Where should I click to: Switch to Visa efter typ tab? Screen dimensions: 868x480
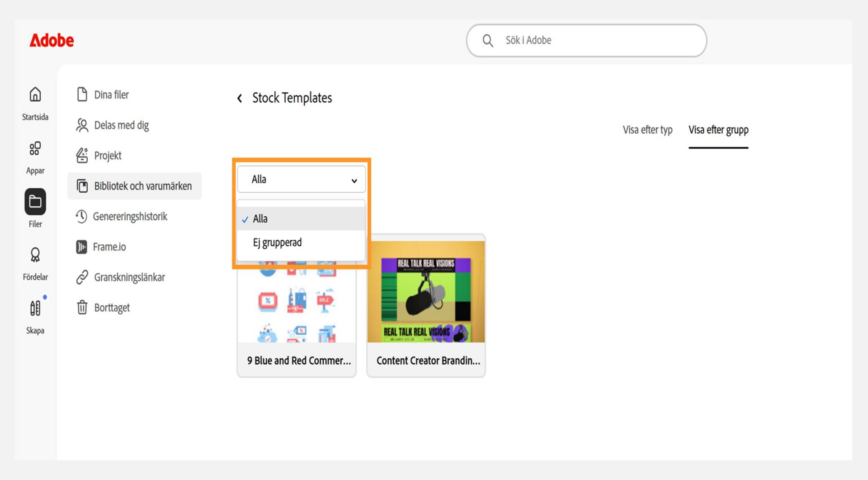click(647, 130)
